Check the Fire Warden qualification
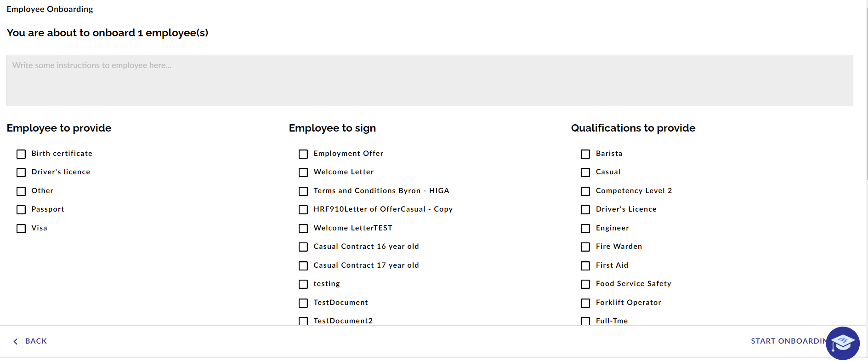Screen dimensions: 868x362 [585, 247]
